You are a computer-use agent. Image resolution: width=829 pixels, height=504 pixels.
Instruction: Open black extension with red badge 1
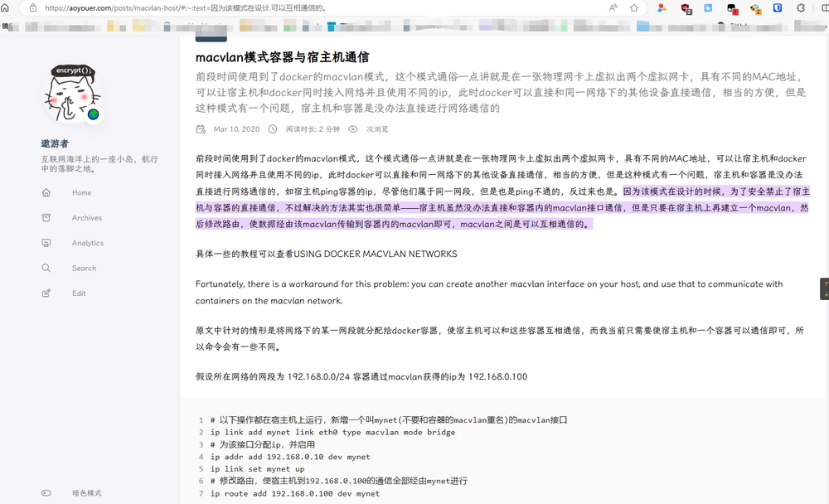pos(732,8)
